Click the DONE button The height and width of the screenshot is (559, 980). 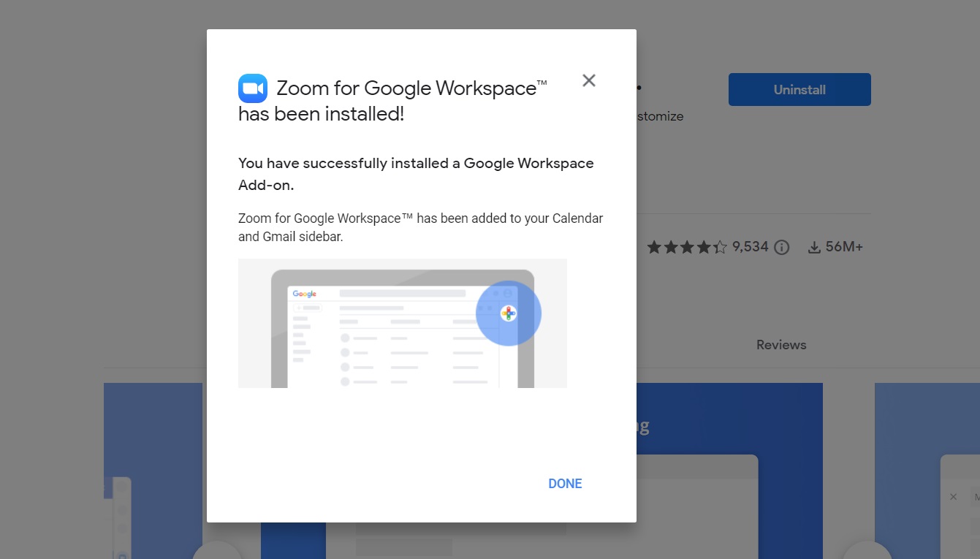[565, 484]
